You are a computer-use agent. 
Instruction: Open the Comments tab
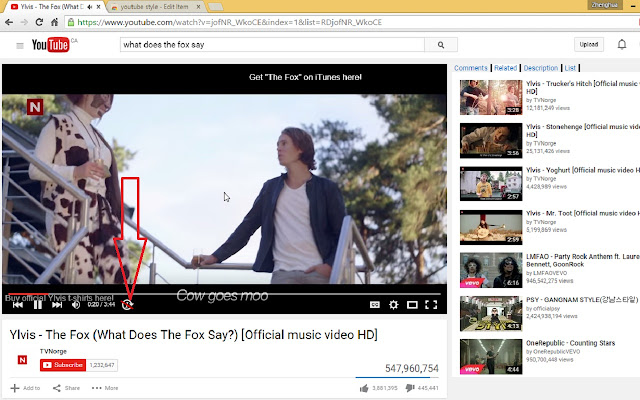tap(471, 68)
